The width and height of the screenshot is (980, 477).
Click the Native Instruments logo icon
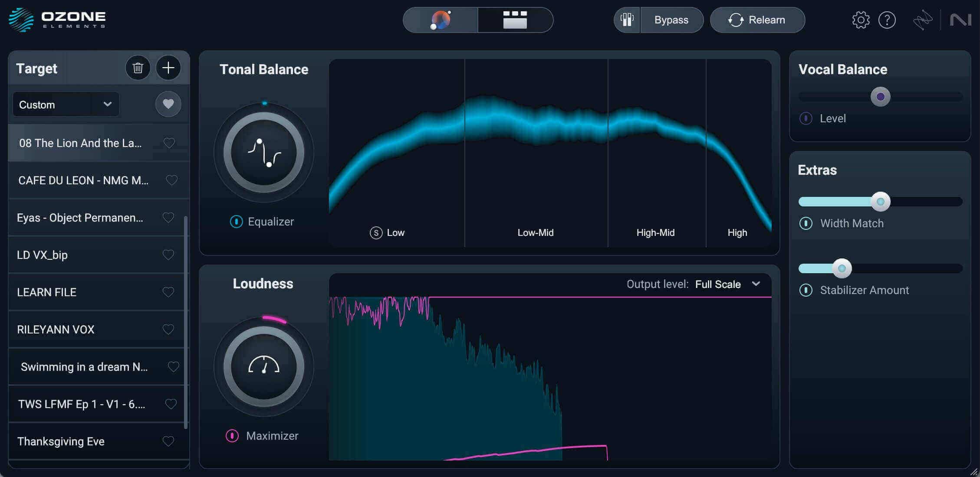tap(960, 20)
